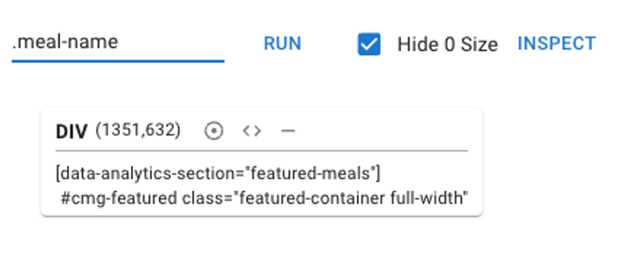644x275 pixels.
Task: Run the .meal-name selector query
Action: [282, 43]
